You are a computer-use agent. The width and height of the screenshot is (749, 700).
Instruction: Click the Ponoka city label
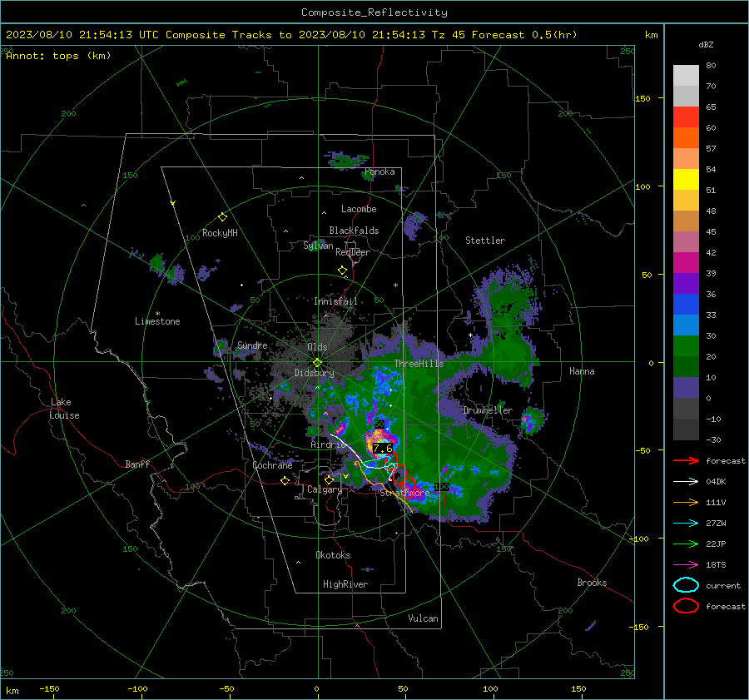[x=379, y=171]
